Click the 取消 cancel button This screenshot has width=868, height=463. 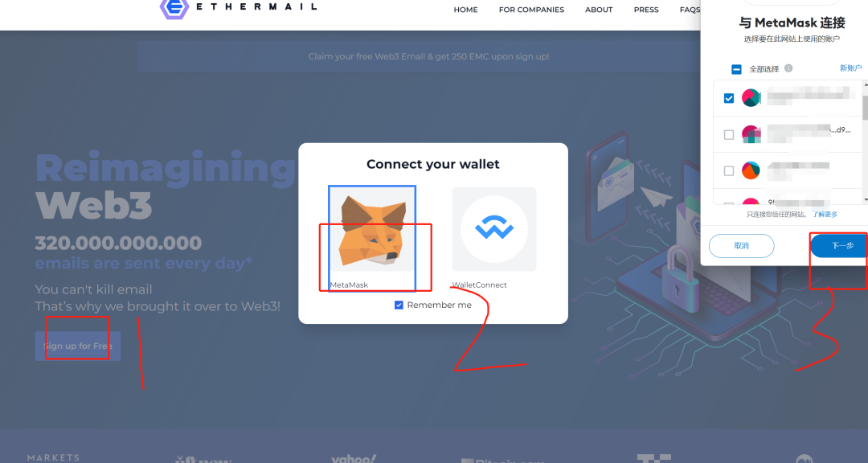[741, 246]
